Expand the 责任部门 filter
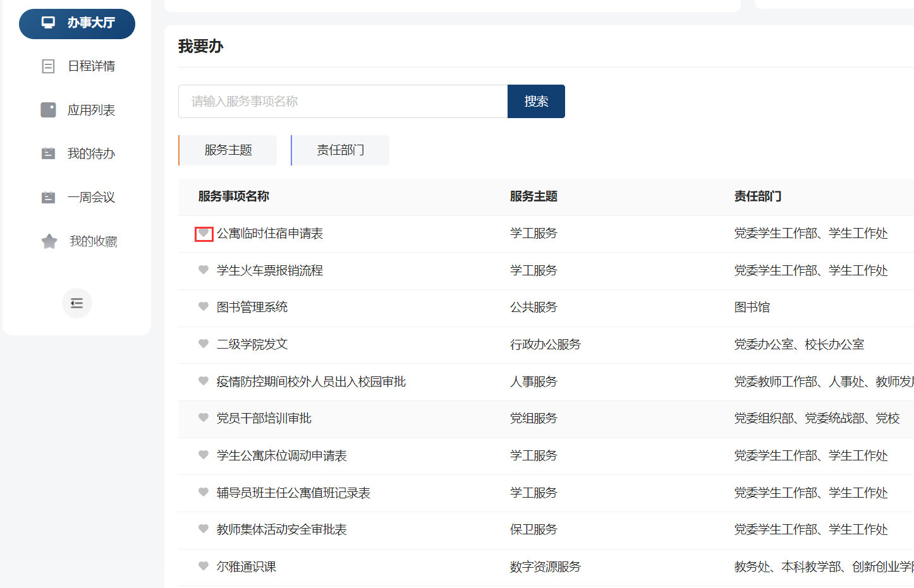914x588 pixels. (341, 150)
